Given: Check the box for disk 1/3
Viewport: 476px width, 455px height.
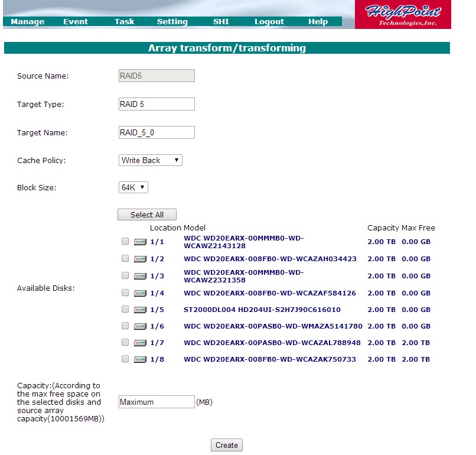Looking at the screenshot, I should coord(125,275).
